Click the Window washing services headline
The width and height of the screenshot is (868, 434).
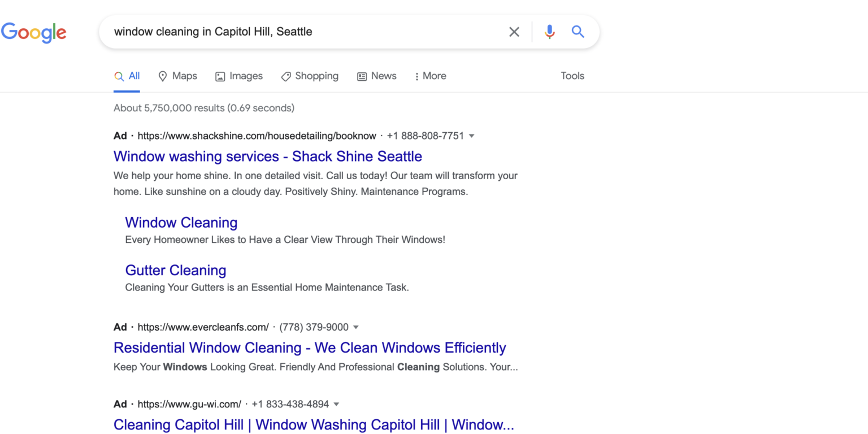[267, 157]
